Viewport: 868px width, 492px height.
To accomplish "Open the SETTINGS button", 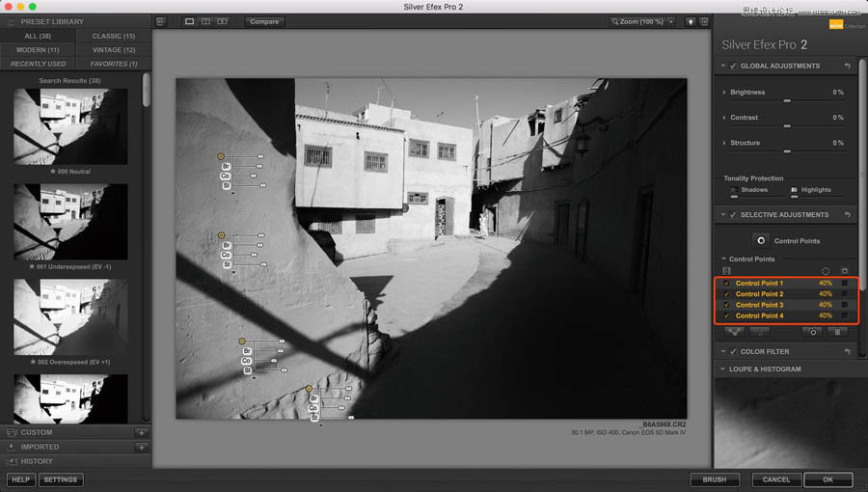I will tap(61, 479).
